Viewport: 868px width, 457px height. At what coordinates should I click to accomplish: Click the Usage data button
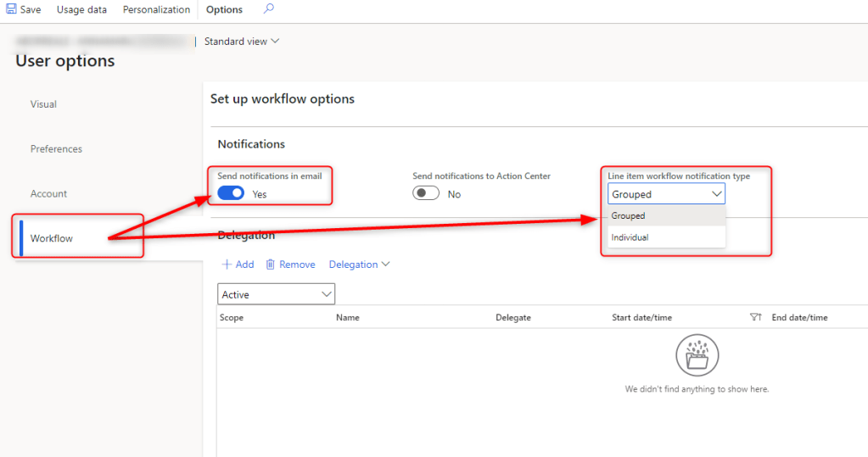point(81,9)
